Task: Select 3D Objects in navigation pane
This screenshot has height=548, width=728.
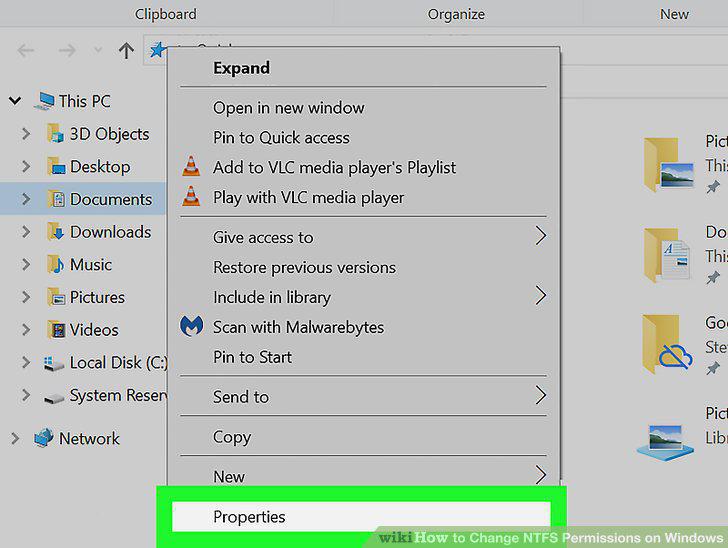Action: pyautogui.click(x=110, y=134)
